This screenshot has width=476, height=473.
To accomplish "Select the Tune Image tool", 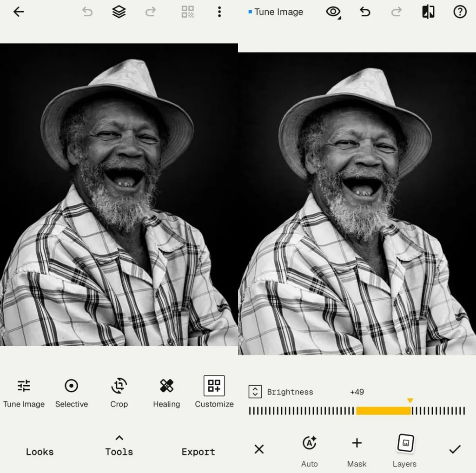I will click(24, 393).
